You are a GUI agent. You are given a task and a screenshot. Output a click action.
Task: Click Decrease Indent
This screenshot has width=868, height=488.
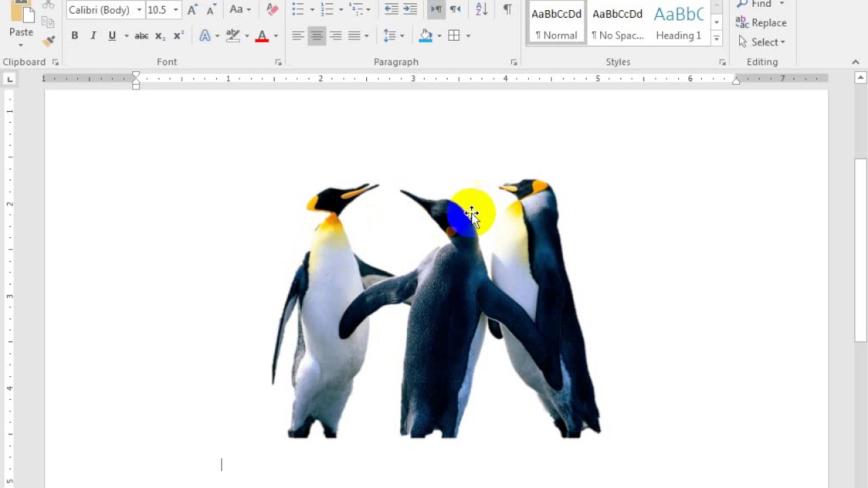[391, 9]
